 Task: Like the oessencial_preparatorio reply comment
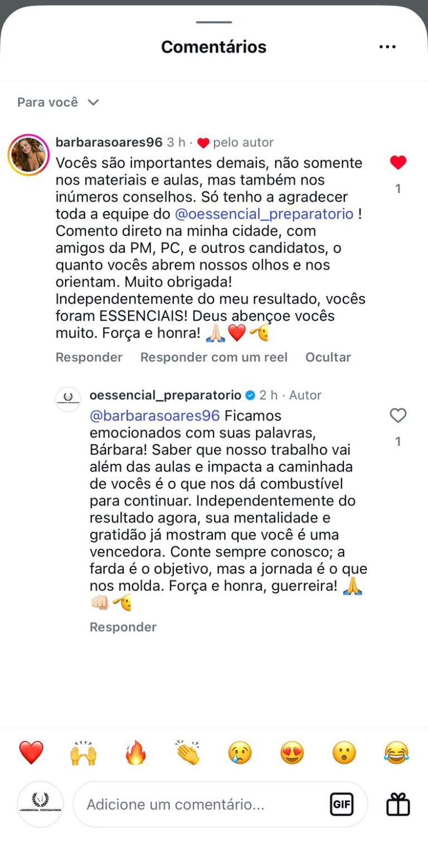click(398, 415)
